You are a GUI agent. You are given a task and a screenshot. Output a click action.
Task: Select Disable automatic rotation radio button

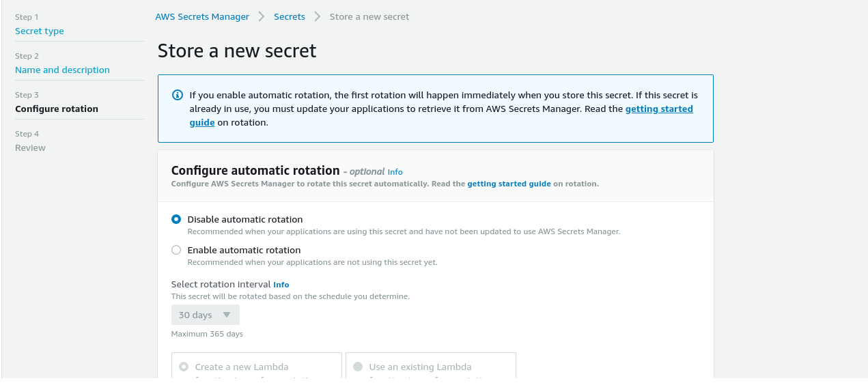click(x=176, y=219)
